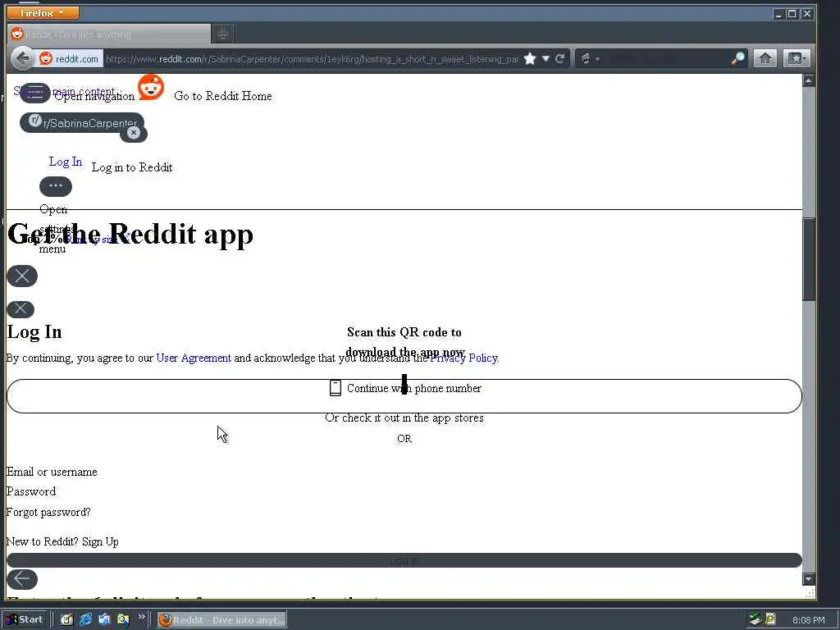Click Continue with phone number button
This screenshot has height=630, width=840.
[x=404, y=396]
